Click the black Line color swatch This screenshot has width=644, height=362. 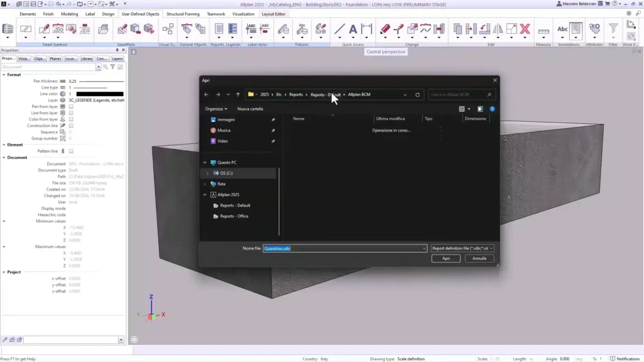[99, 94]
